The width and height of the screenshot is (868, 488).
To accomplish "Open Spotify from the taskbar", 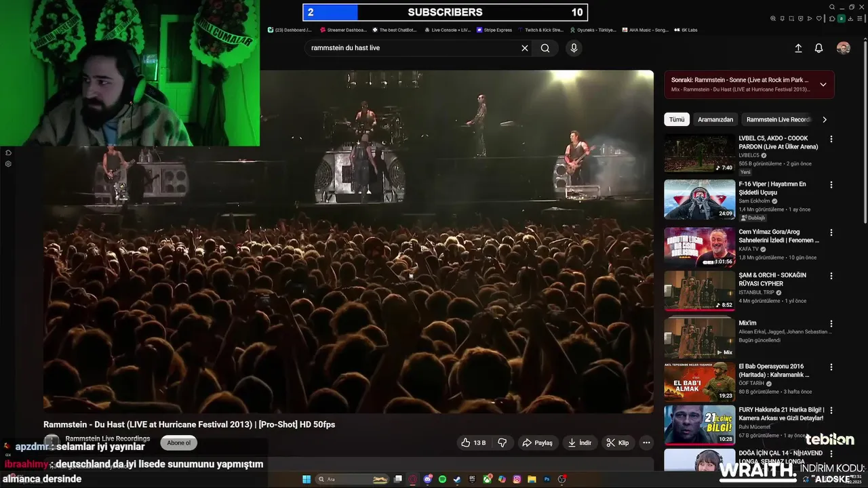I will pyautogui.click(x=442, y=479).
